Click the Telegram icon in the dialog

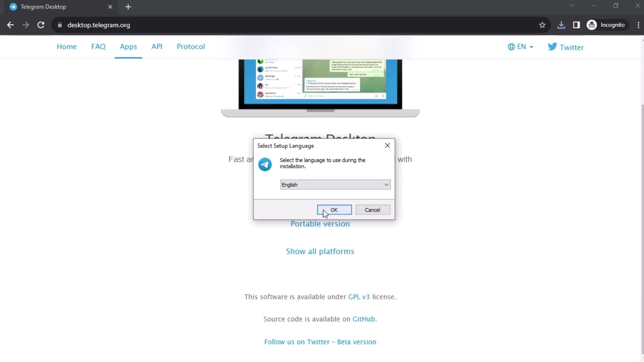pos(265,165)
